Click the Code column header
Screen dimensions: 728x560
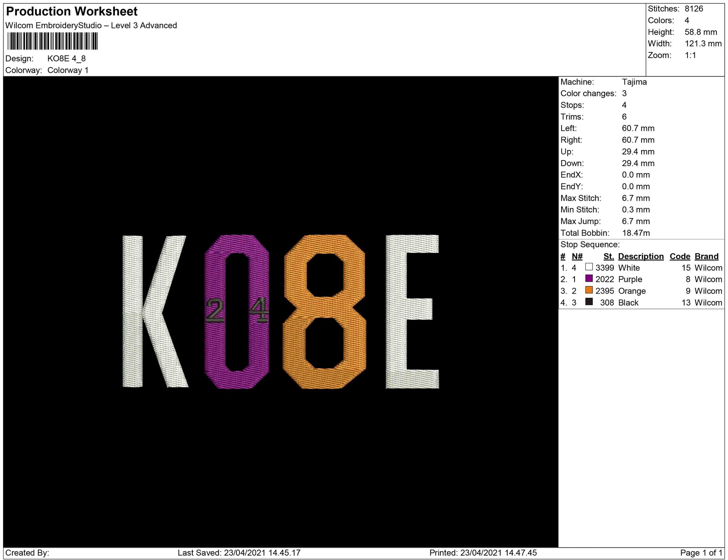click(x=680, y=256)
